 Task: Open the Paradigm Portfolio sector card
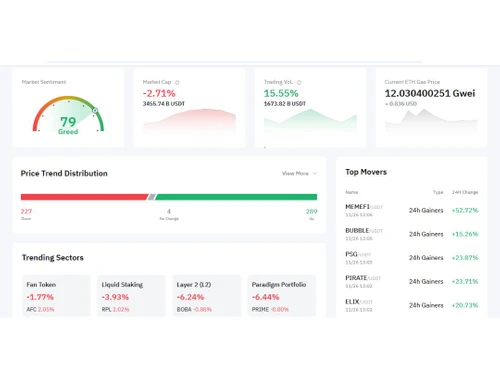(x=282, y=296)
